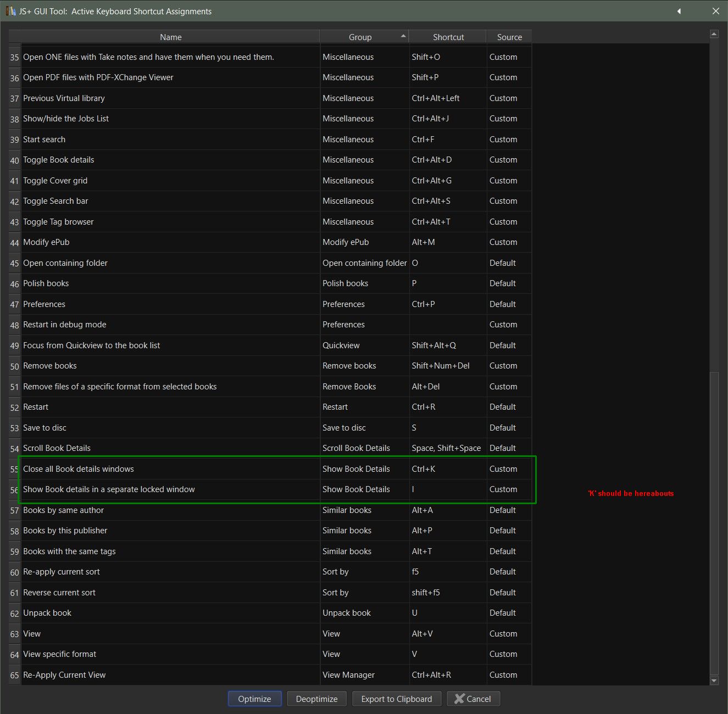Click the Custom source cell for Restart in debug mode

pos(509,325)
